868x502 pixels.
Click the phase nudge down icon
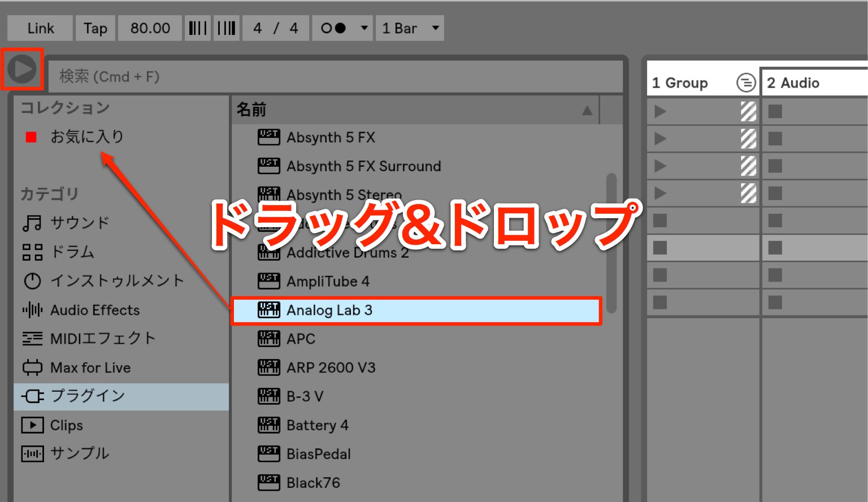198,28
